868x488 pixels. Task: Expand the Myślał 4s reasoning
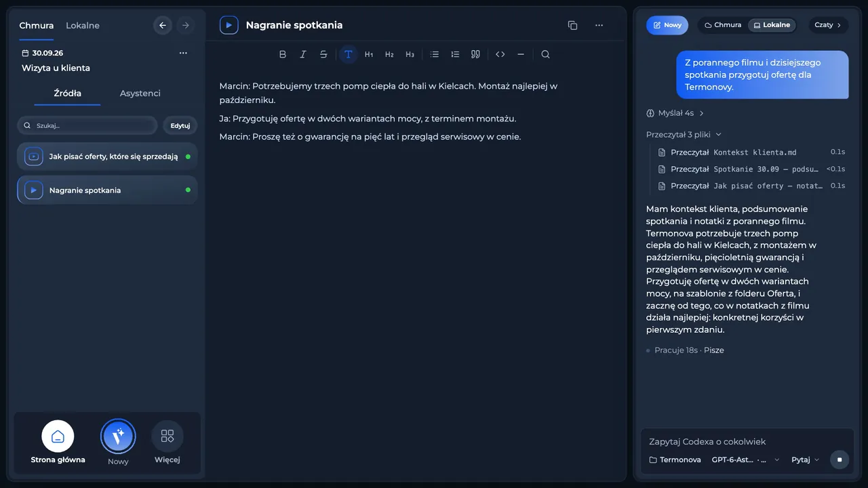tap(675, 113)
